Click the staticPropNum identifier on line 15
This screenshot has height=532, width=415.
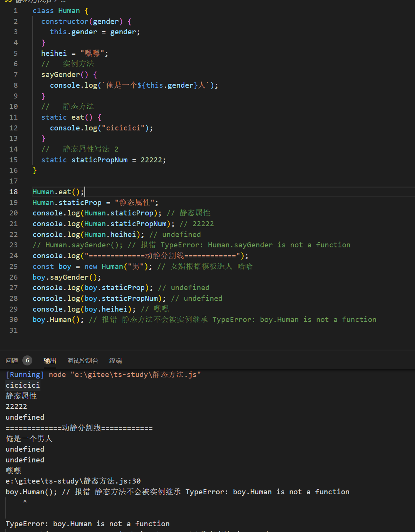[99, 160]
